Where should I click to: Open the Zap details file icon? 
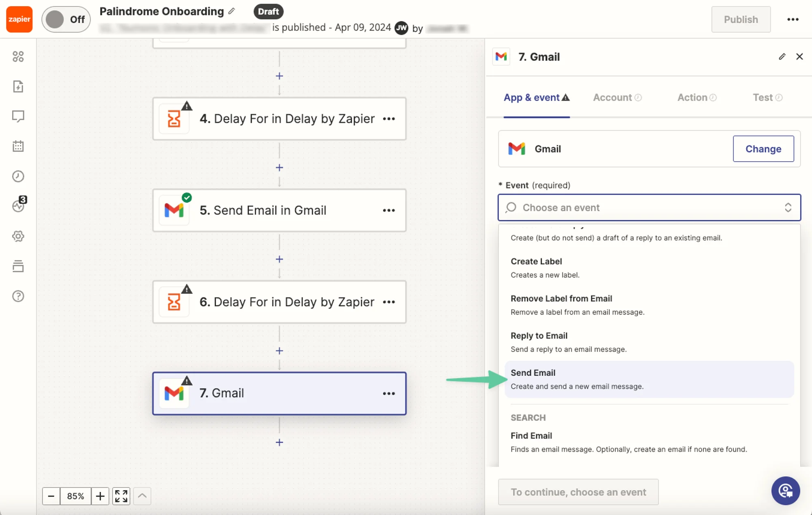[18, 86]
